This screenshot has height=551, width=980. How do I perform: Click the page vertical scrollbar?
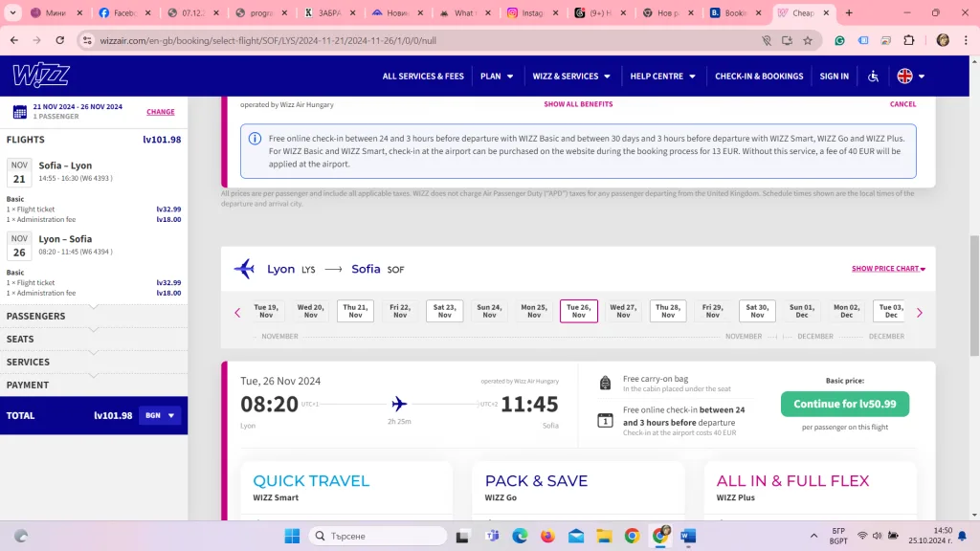(974, 297)
